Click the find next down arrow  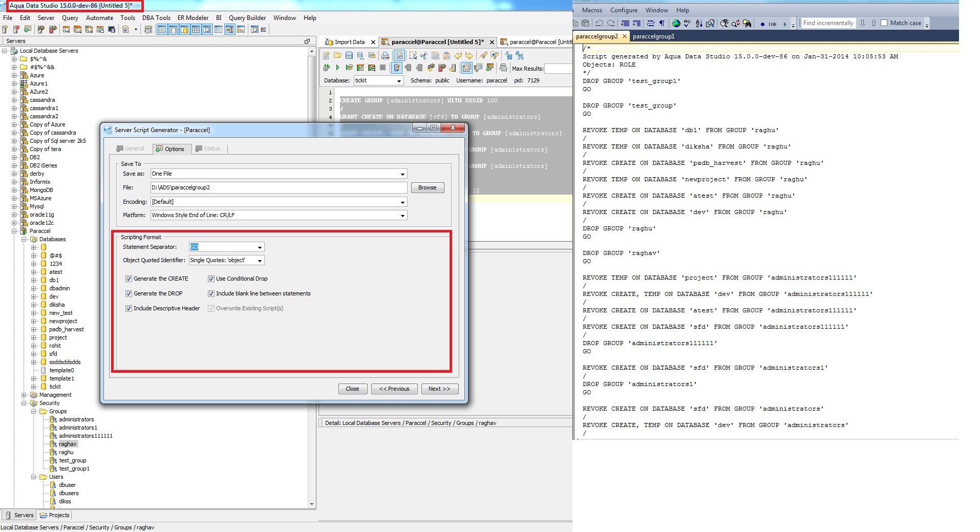tap(863, 23)
